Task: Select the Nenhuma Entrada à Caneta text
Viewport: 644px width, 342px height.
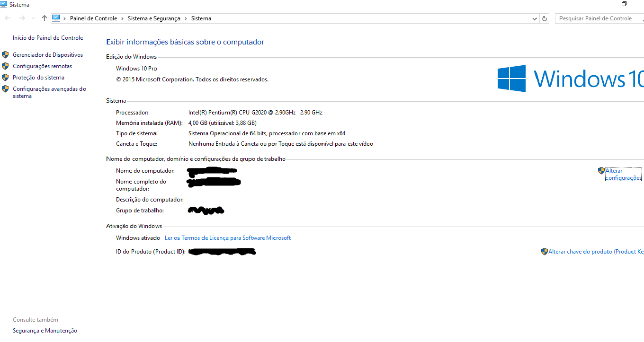Action: tap(281, 144)
